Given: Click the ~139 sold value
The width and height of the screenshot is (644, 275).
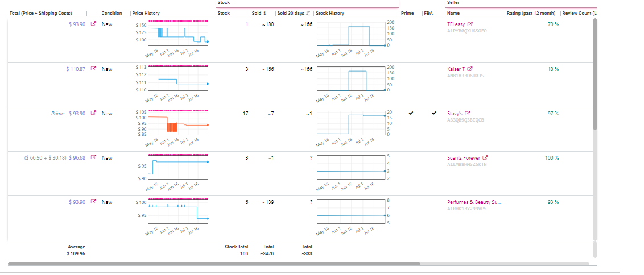Looking at the screenshot, I should 268,202.
